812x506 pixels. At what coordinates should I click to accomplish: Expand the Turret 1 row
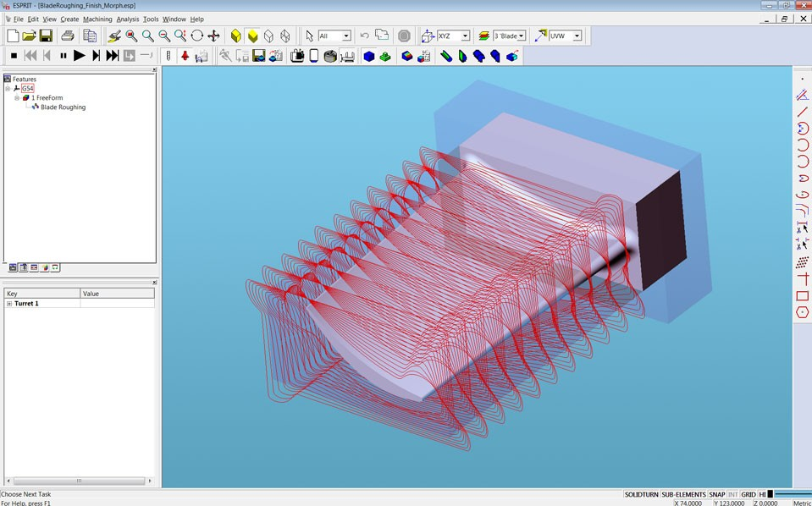tap(9, 304)
